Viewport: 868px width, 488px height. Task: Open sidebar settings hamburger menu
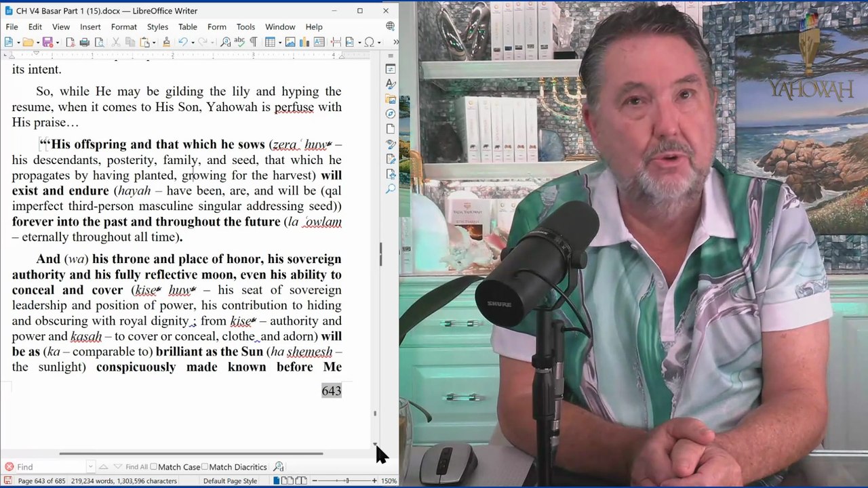click(x=391, y=56)
